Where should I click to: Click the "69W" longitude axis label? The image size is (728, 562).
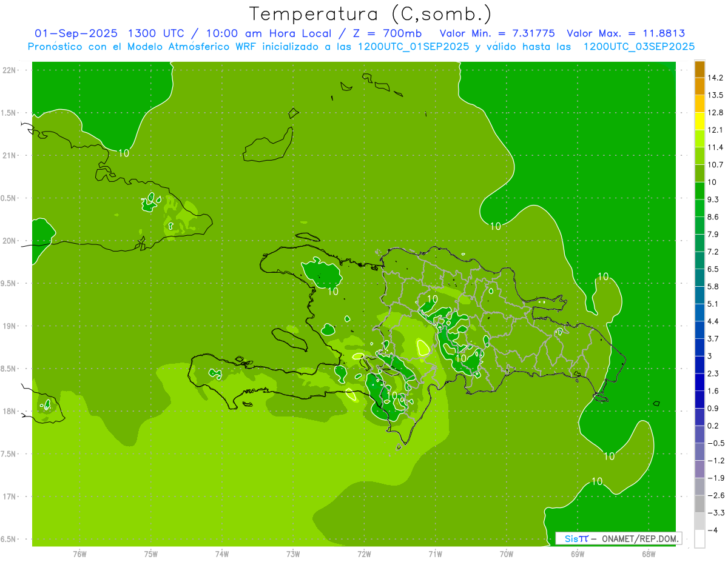578,554
